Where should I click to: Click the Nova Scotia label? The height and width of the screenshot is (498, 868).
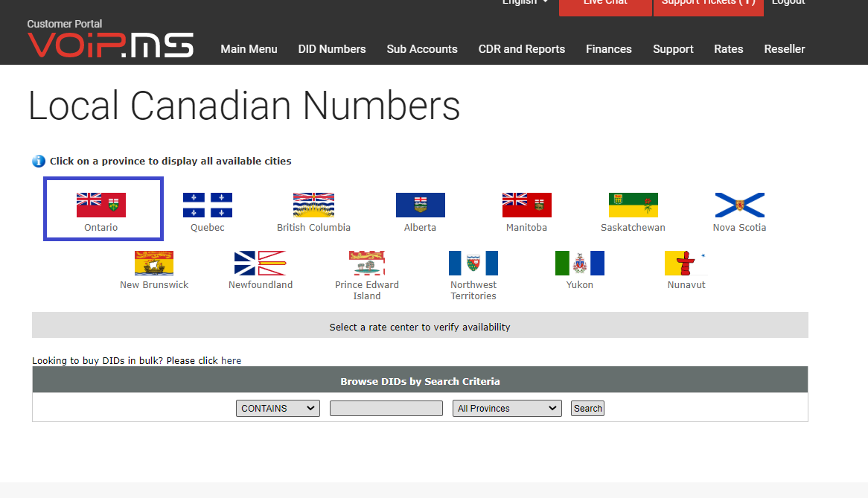click(739, 228)
